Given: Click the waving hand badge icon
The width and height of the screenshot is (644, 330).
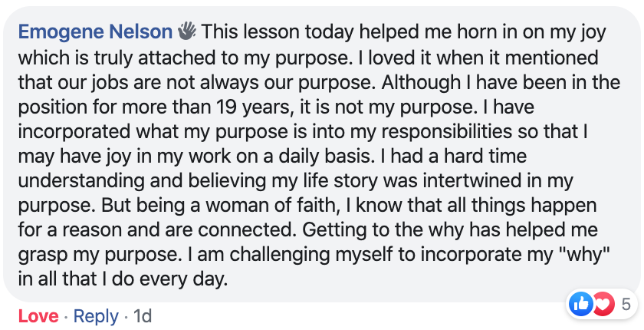Looking at the screenshot, I should (187, 31).
